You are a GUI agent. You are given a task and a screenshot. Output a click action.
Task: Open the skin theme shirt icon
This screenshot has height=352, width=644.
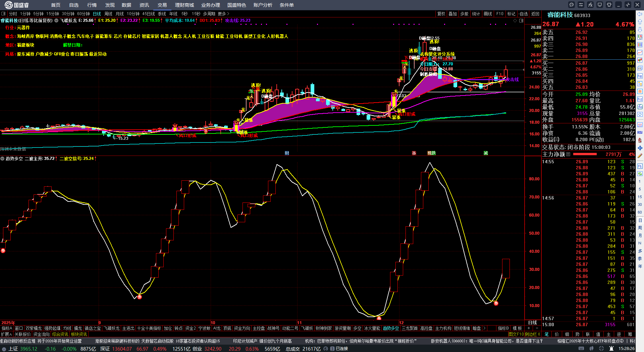[609, 5]
